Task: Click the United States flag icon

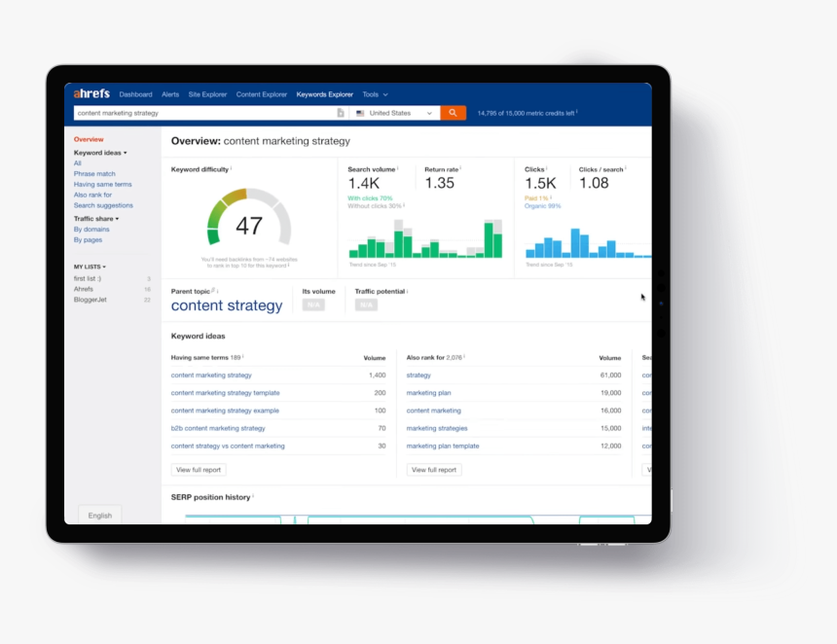Action: click(x=360, y=113)
